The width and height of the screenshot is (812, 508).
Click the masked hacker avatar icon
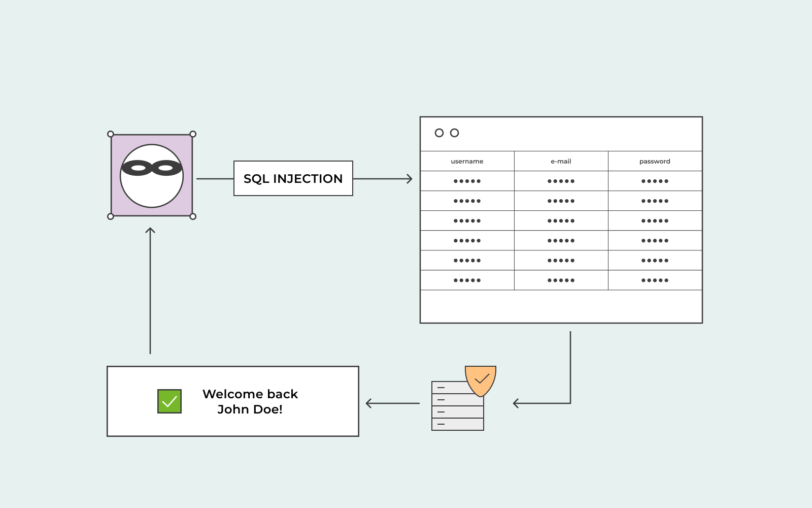point(152,176)
